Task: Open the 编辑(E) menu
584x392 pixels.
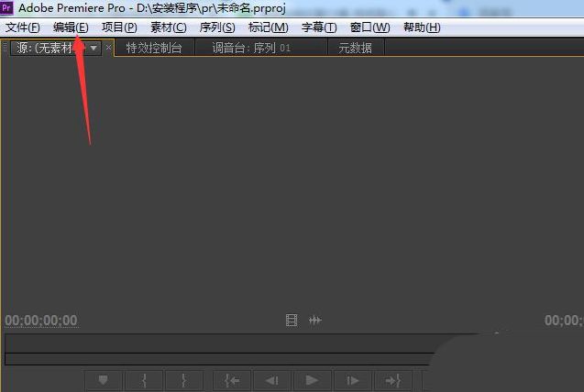Action: [71, 27]
